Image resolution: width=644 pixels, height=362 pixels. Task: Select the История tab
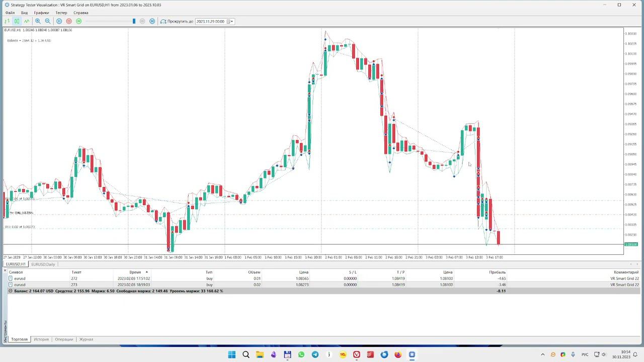tap(41, 339)
